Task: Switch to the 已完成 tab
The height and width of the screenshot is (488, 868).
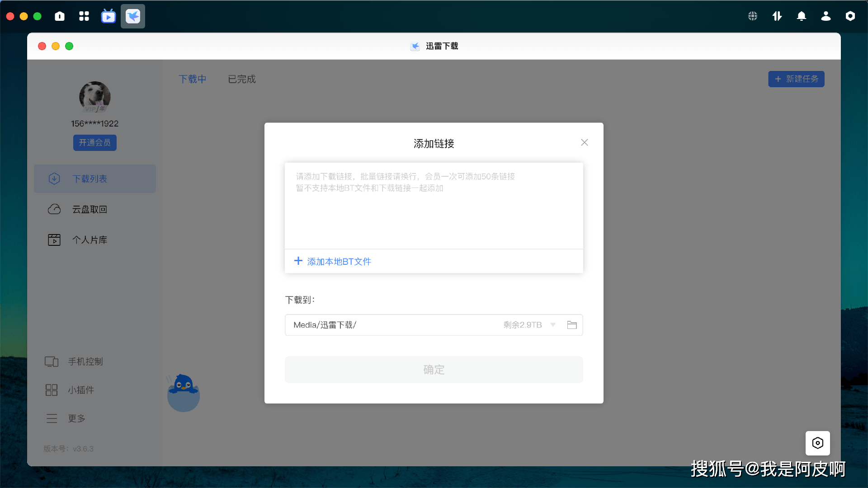Action: pyautogui.click(x=241, y=79)
